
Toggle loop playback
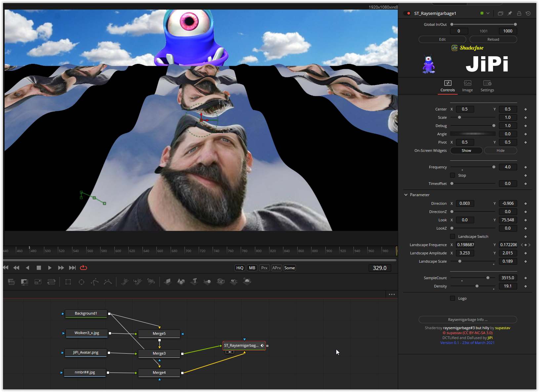click(x=83, y=268)
